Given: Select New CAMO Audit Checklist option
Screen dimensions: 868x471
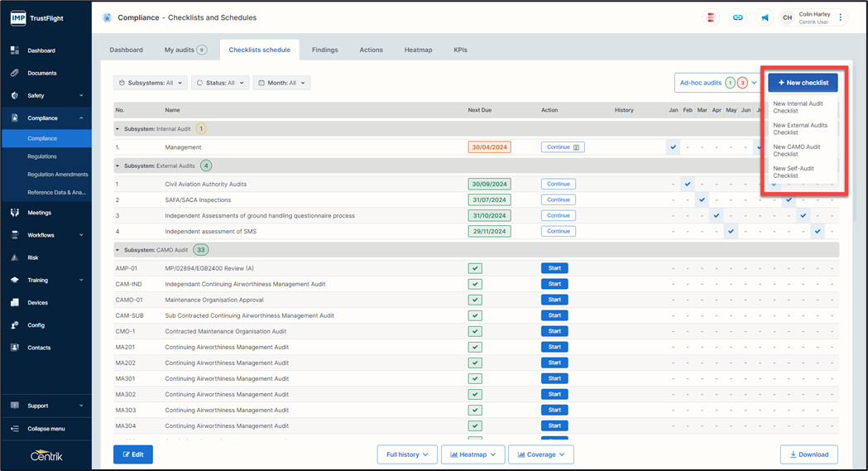Looking at the screenshot, I should click(797, 150).
